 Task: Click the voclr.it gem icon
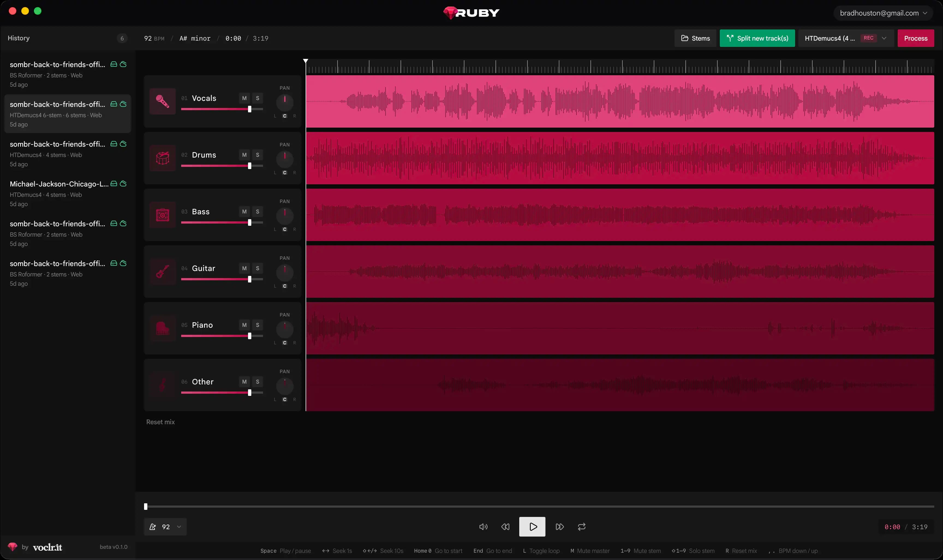coord(13,547)
